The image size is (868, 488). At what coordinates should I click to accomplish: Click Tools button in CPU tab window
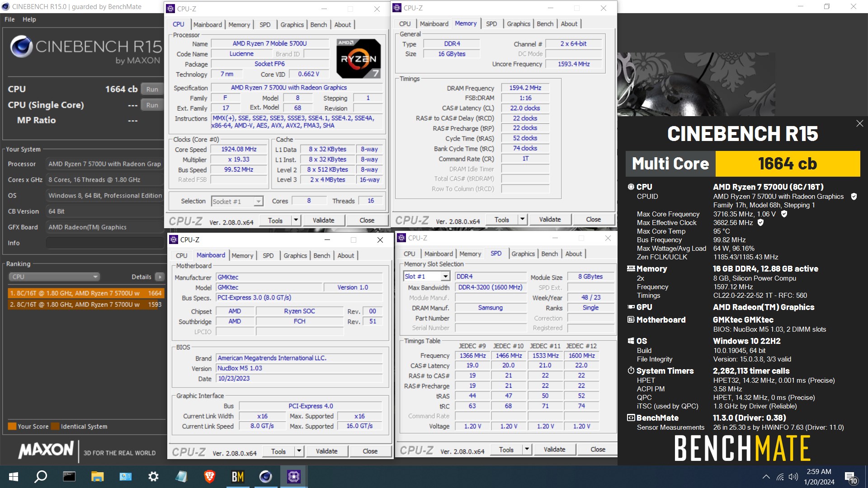pos(275,221)
